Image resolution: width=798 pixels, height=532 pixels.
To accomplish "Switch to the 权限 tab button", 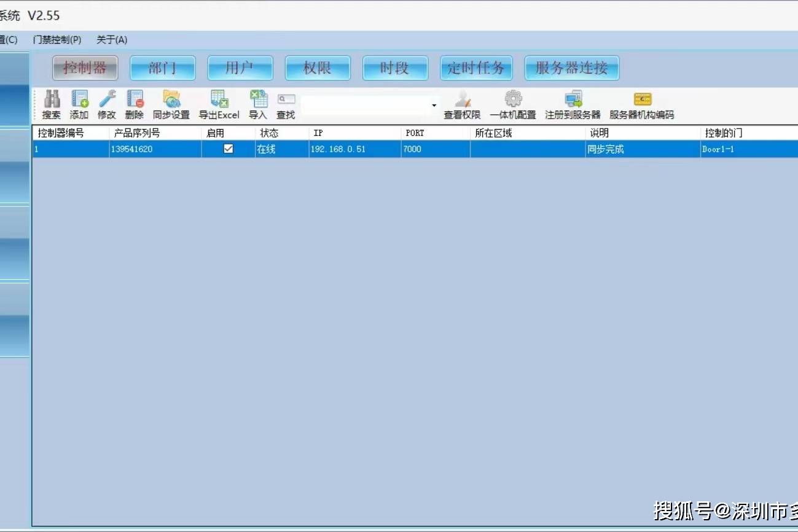I will [x=318, y=68].
